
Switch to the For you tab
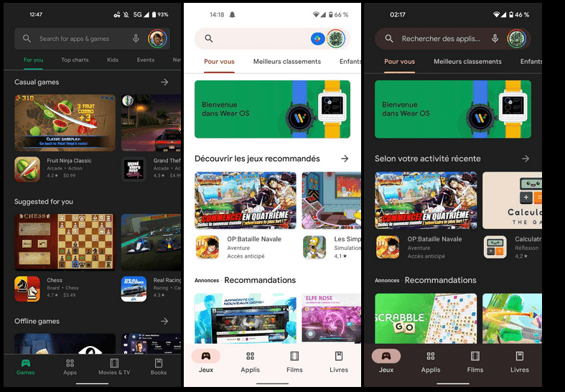[34, 60]
